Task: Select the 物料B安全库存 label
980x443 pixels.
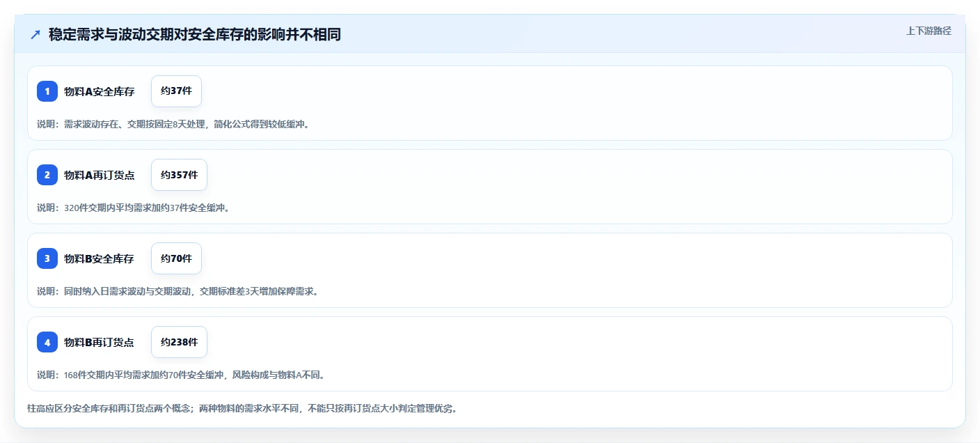Action: tap(99, 258)
